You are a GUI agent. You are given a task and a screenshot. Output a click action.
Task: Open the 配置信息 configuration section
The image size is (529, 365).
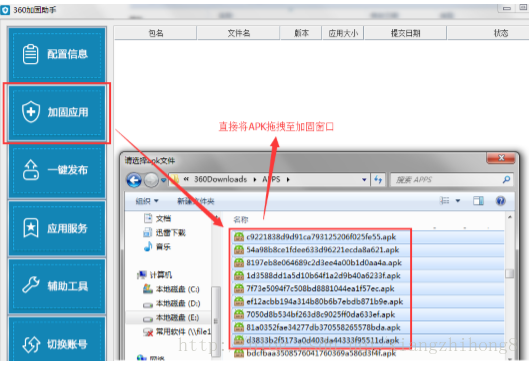(x=57, y=55)
